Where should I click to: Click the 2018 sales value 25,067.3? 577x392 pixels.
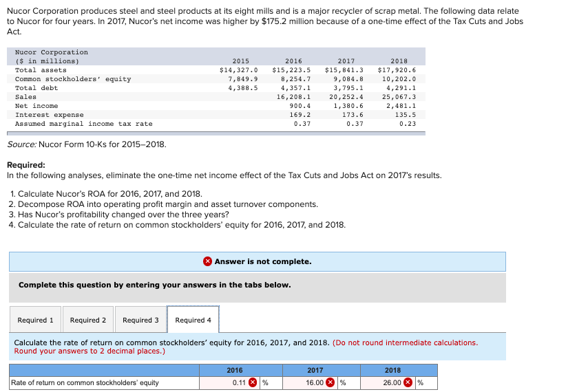pos(399,97)
